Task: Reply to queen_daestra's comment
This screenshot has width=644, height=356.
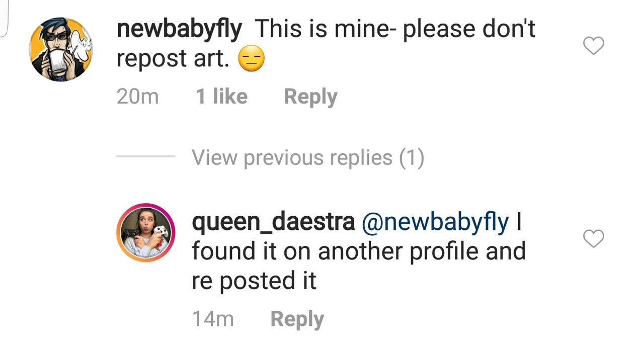Action: 297,319
